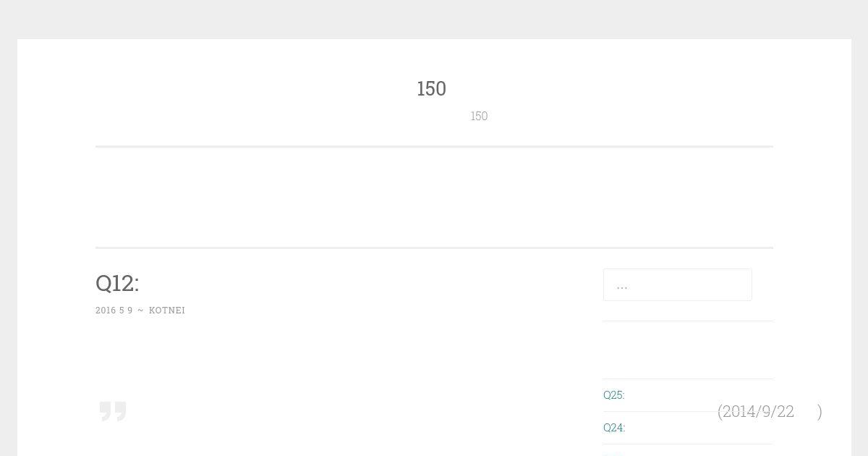
Task: Open the "Q24:" recent post link
Action: pyautogui.click(x=613, y=427)
